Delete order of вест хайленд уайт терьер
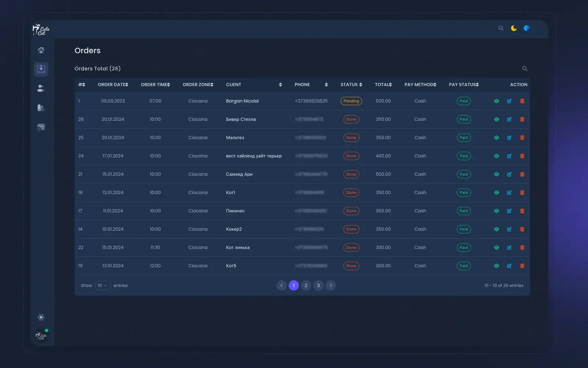 point(522,156)
